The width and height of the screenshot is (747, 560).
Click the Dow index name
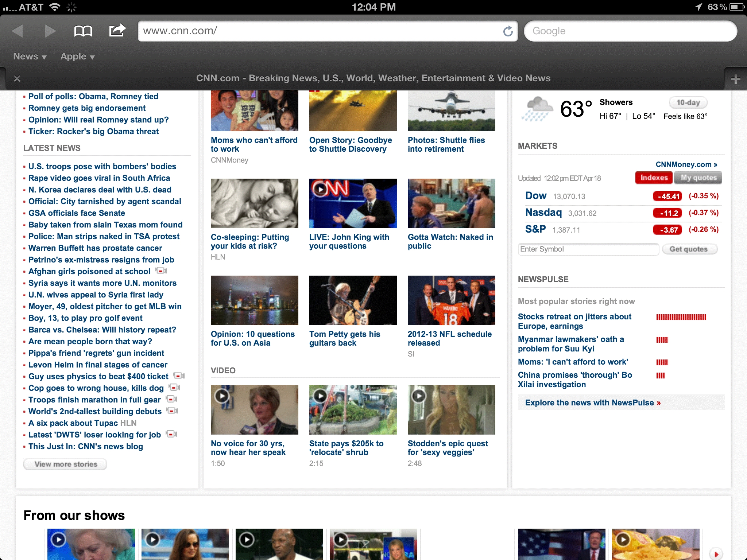[x=536, y=196]
